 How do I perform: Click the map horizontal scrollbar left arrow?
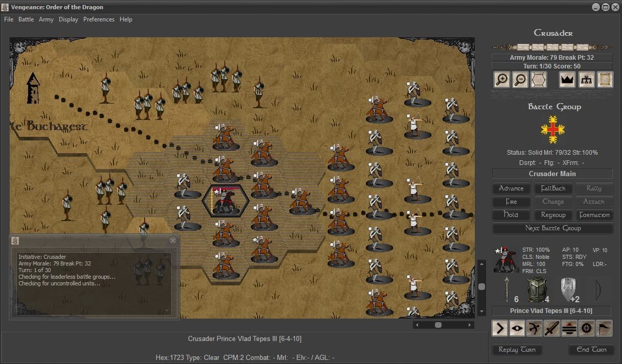[417, 325]
